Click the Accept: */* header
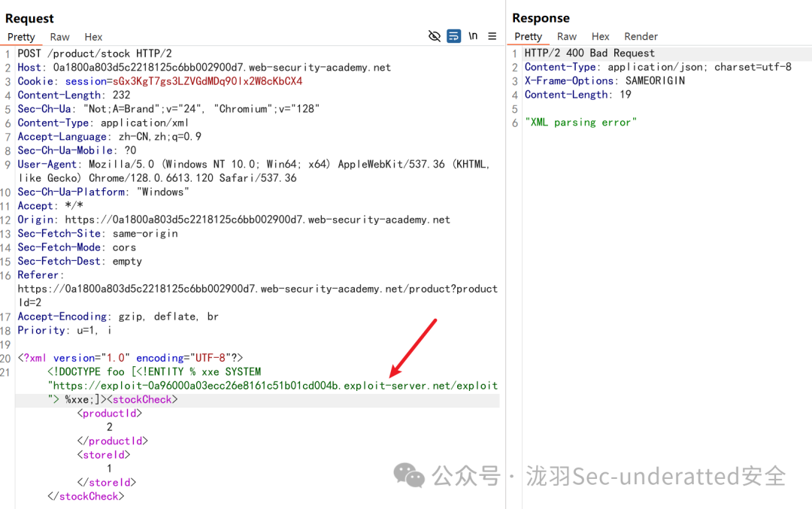The image size is (812, 509). pos(50,205)
